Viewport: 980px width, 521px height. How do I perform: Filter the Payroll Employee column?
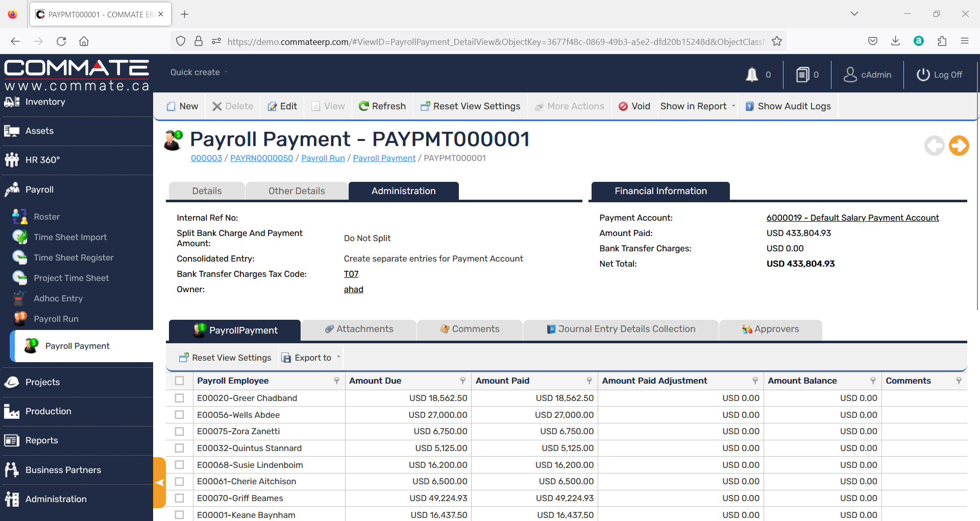point(336,381)
